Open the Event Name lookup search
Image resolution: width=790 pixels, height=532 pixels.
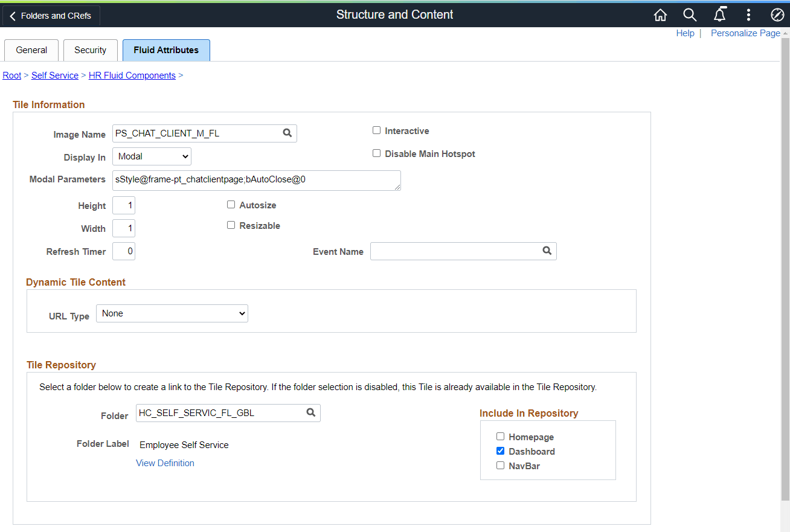547,251
